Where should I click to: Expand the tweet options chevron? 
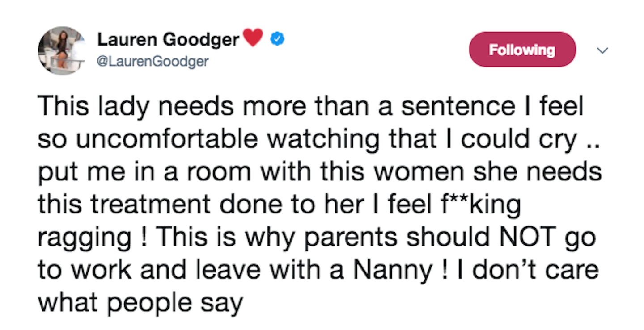[603, 51]
